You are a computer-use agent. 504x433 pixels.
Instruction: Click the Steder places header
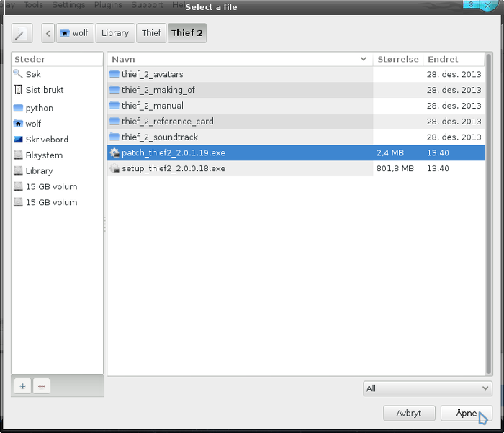click(57, 59)
